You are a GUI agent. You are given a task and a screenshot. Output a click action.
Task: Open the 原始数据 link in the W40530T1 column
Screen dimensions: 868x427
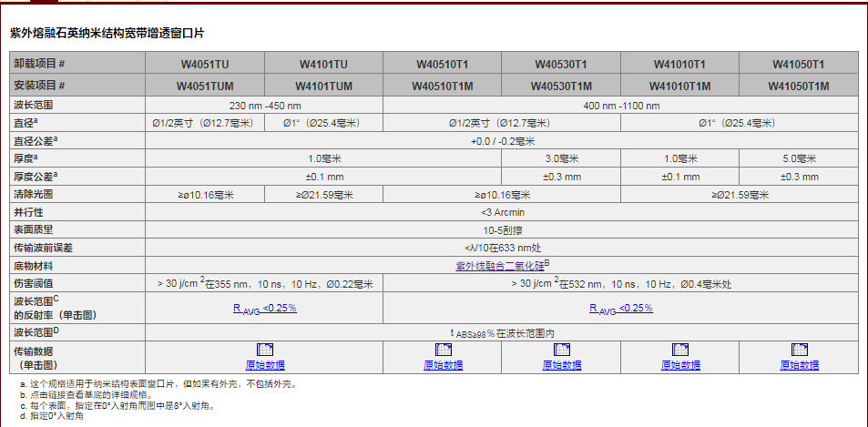(x=561, y=365)
